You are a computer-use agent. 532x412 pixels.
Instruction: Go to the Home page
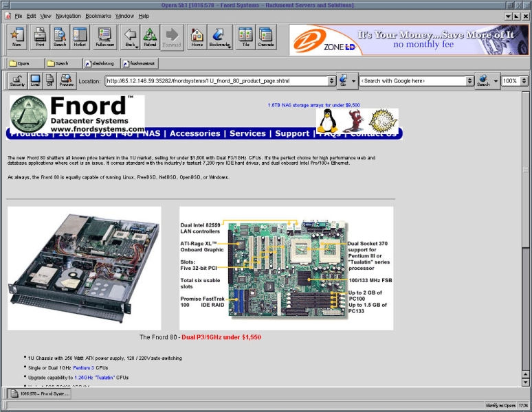pos(197,37)
